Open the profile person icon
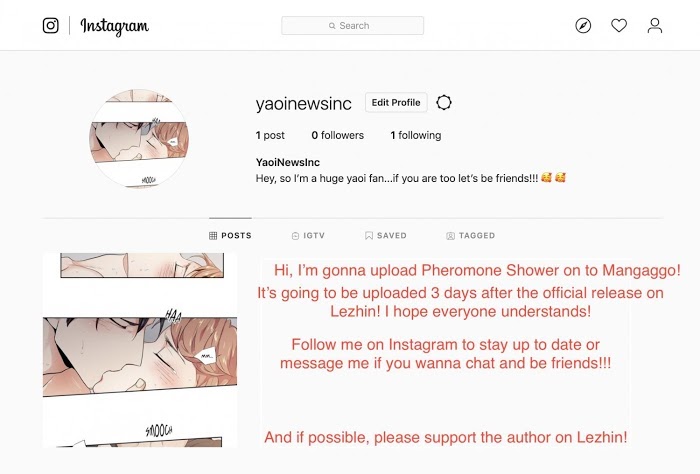This screenshot has width=700, height=474. click(655, 25)
